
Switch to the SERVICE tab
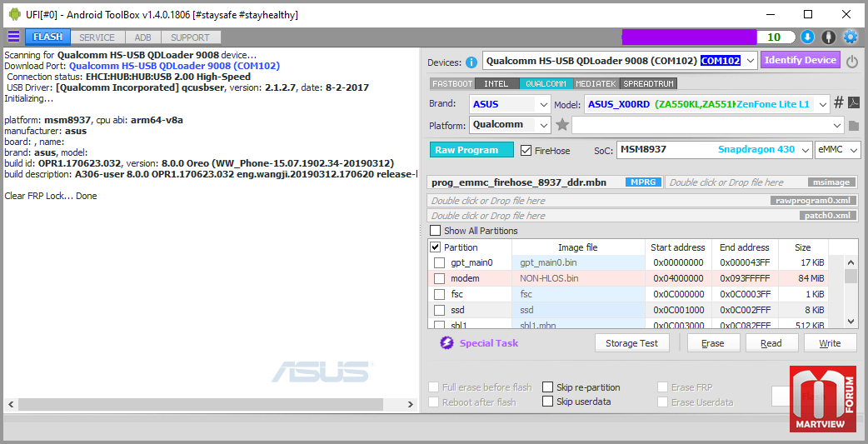[97, 37]
